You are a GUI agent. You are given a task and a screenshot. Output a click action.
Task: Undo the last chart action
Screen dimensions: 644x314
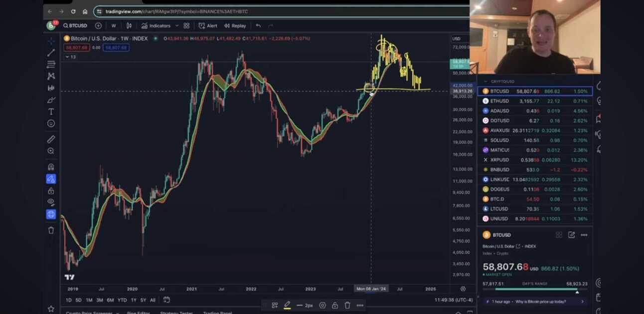pyautogui.click(x=258, y=25)
